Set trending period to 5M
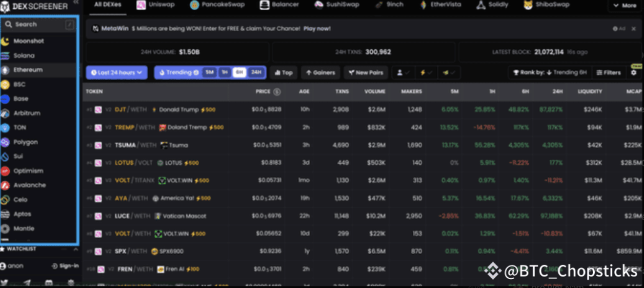Viewport: 644px width, 288px height. pos(210,72)
